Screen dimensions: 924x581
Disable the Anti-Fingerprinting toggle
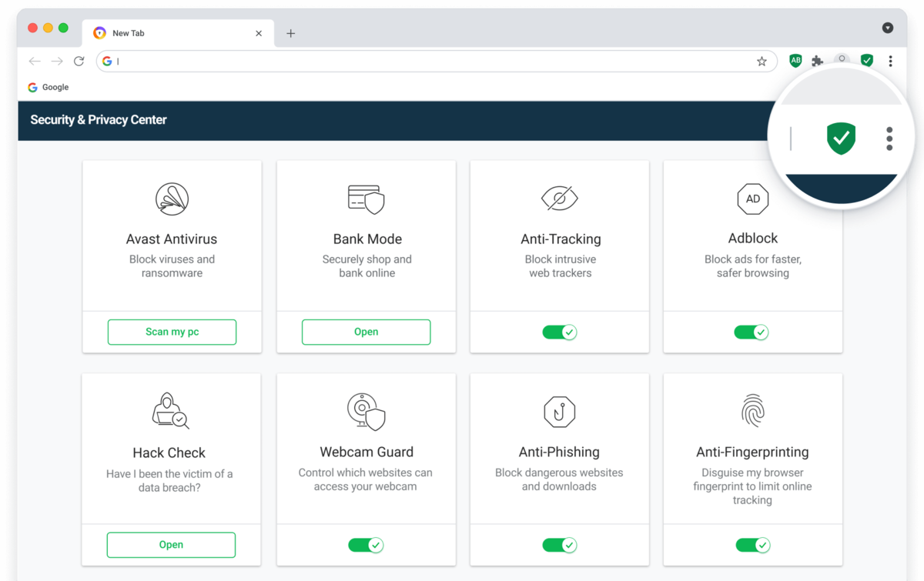[753, 545]
